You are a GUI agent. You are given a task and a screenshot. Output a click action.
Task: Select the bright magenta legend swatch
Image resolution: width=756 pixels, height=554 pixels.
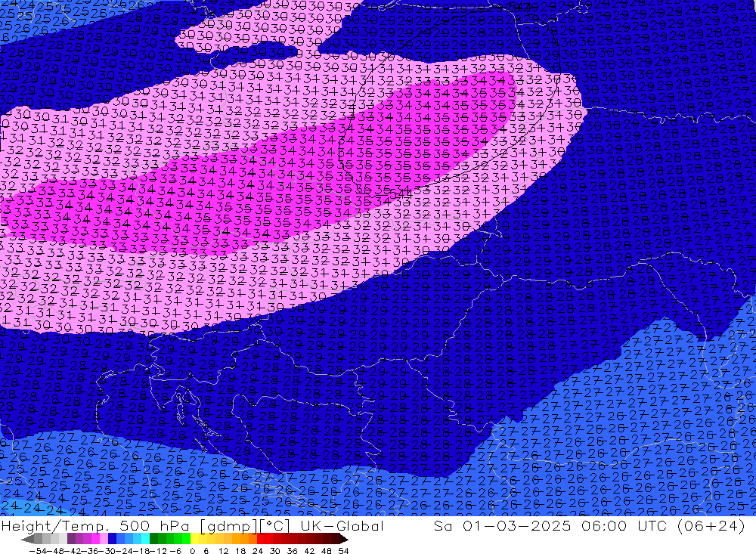click(95, 539)
